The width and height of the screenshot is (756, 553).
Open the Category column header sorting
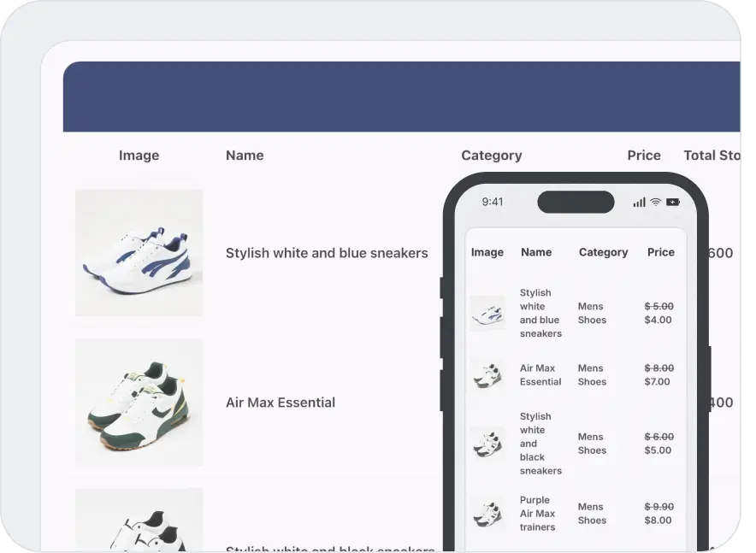coord(492,155)
